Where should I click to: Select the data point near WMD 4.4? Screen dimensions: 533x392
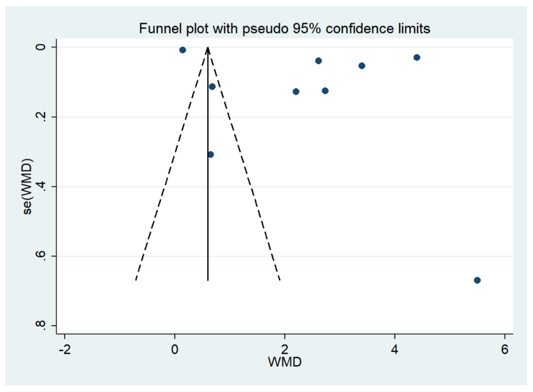coord(417,57)
